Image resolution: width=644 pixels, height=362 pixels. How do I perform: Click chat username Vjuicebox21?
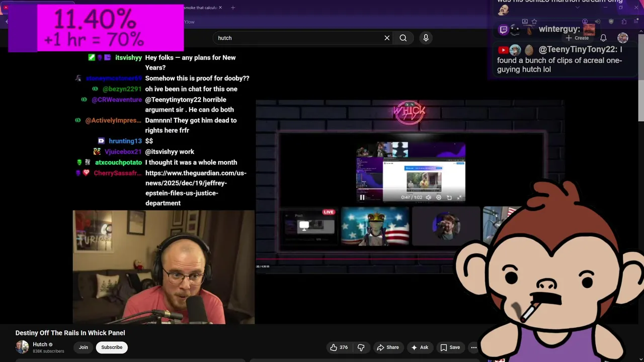click(123, 152)
